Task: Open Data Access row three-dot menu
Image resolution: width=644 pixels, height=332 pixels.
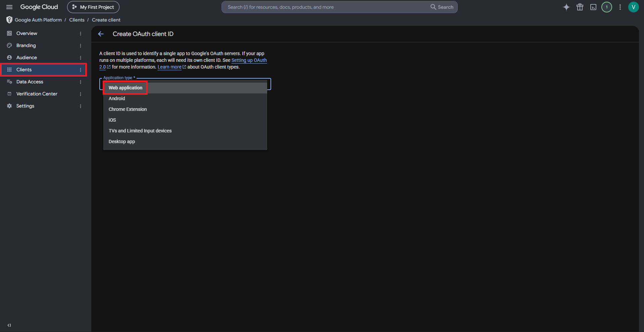Action: (x=81, y=82)
